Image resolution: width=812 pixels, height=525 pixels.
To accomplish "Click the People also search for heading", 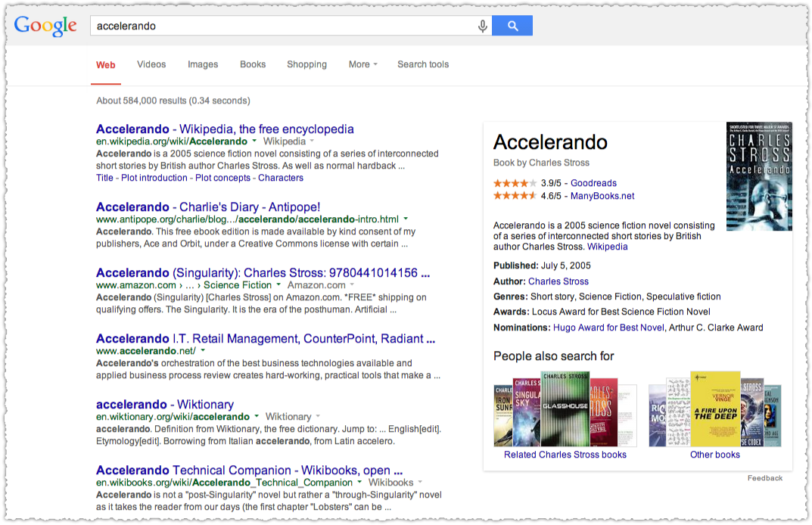I will [x=554, y=356].
